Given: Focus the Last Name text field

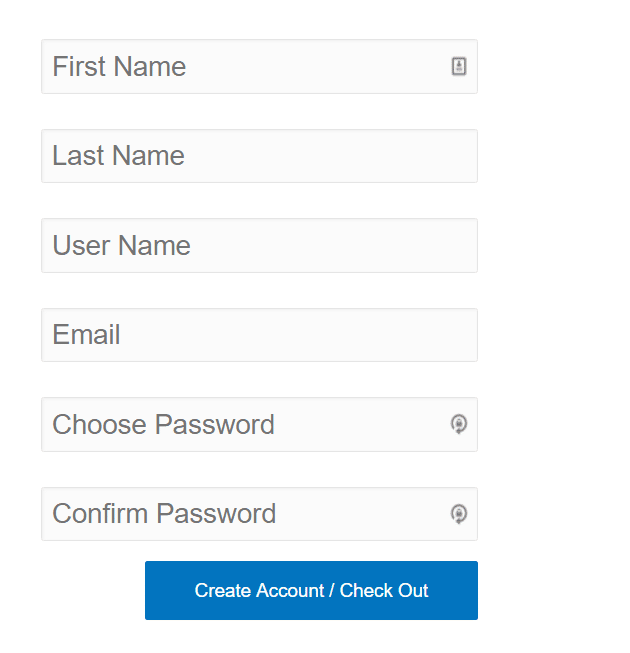Looking at the screenshot, I should (259, 156).
